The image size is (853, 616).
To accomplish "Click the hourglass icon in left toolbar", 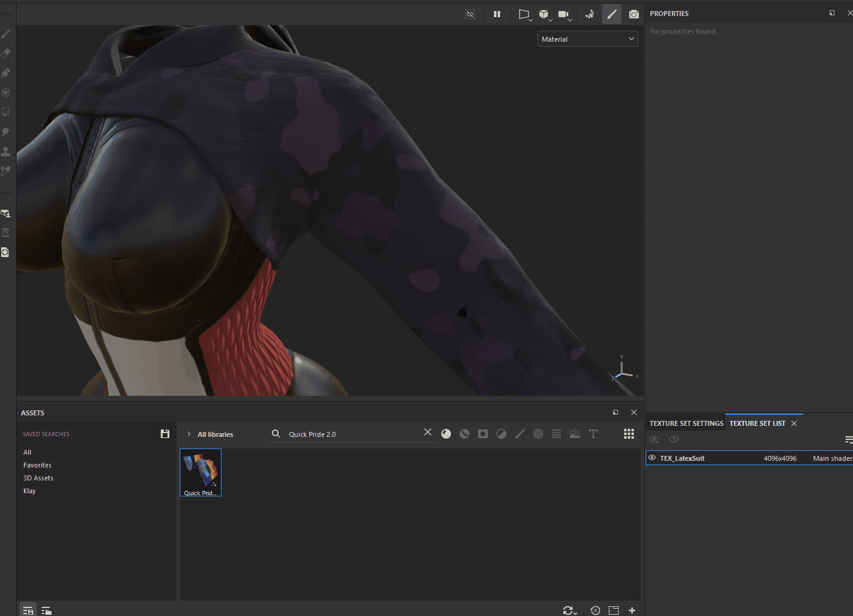I will 6,233.
